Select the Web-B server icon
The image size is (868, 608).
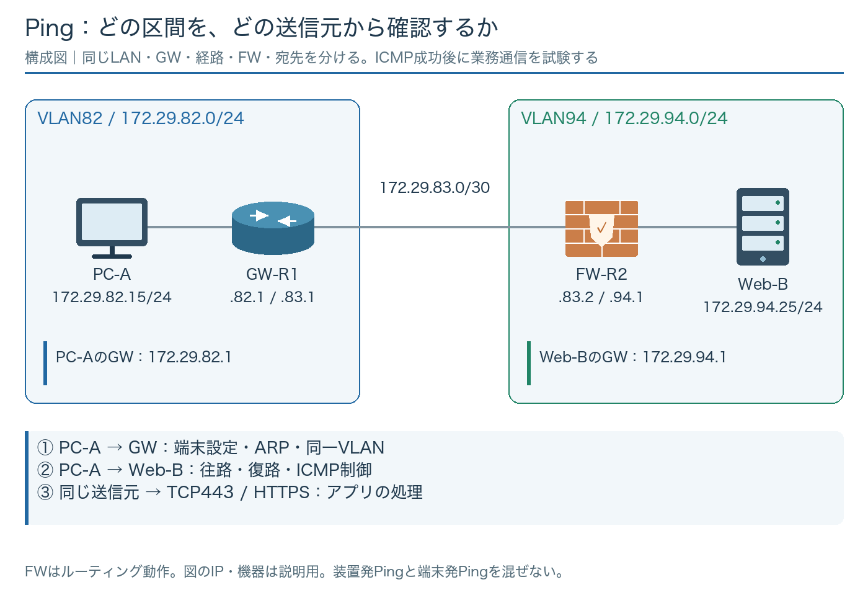click(x=763, y=227)
